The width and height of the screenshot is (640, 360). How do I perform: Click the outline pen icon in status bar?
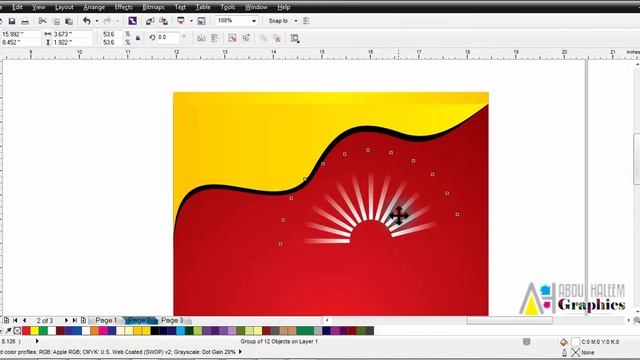[x=564, y=352]
